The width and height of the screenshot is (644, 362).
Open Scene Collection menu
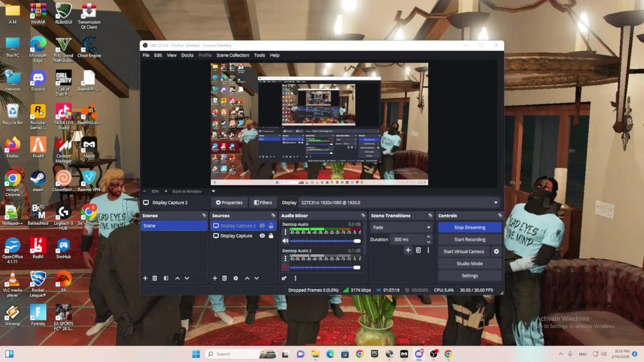click(x=232, y=55)
